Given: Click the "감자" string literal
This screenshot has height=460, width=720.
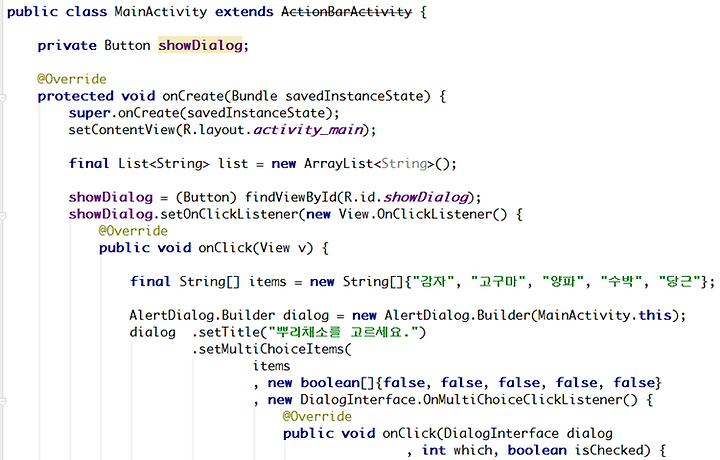Looking at the screenshot, I should coord(433,281).
